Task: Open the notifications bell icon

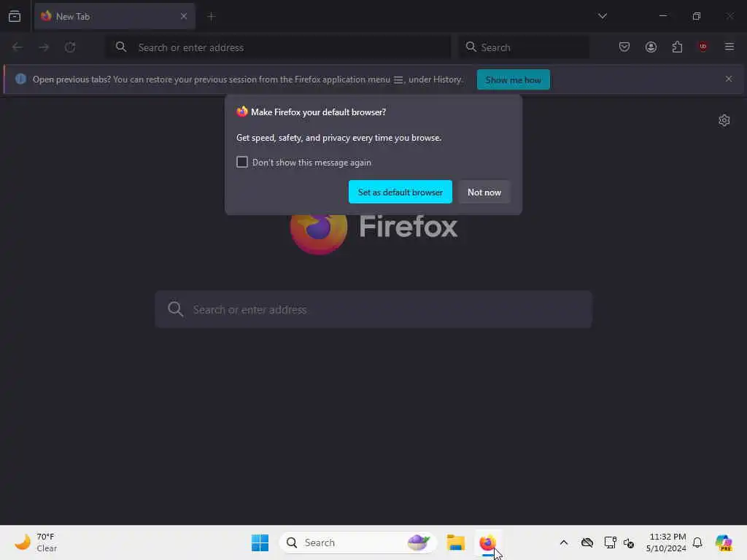Action: (697, 542)
